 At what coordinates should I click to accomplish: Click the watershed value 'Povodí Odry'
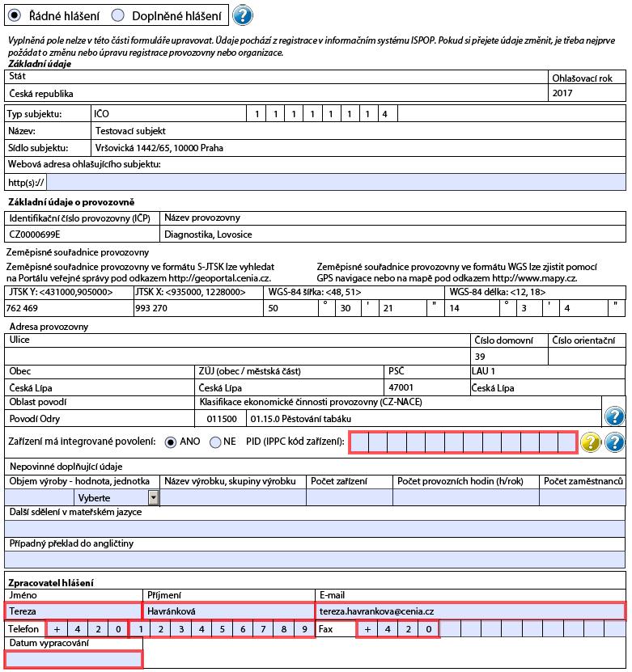click(x=34, y=419)
